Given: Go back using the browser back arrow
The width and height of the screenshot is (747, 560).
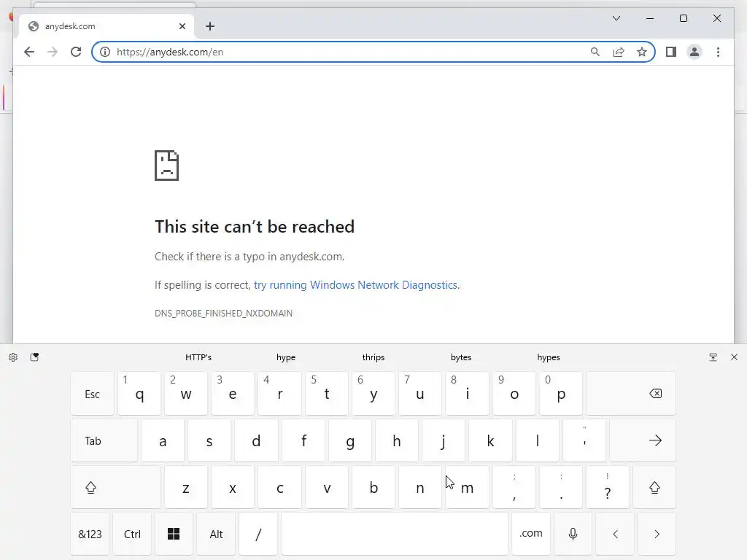Looking at the screenshot, I should [29, 52].
